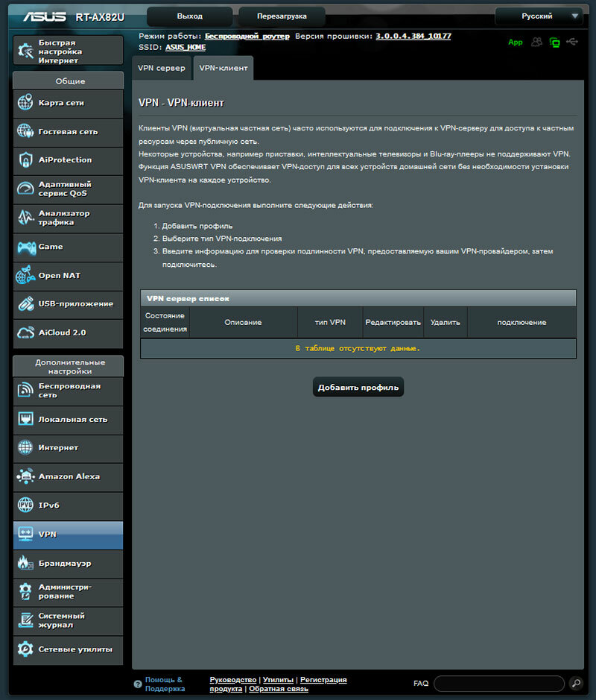The width and height of the screenshot is (596, 700).
Task: Click the Open NAT icon
Action: (x=25, y=275)
